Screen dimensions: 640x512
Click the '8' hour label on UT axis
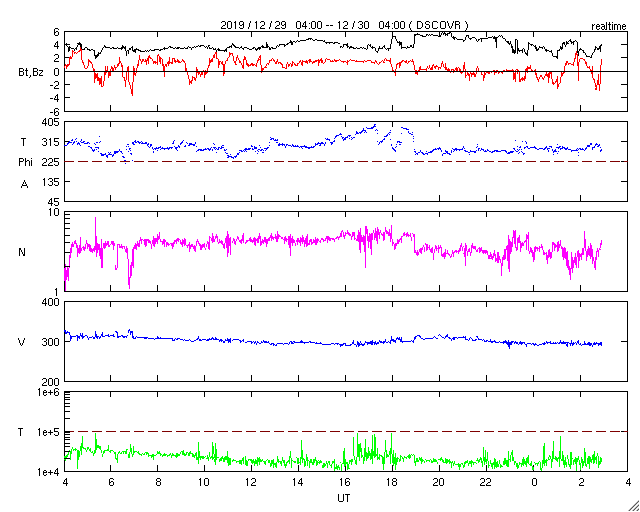[158, 482]
